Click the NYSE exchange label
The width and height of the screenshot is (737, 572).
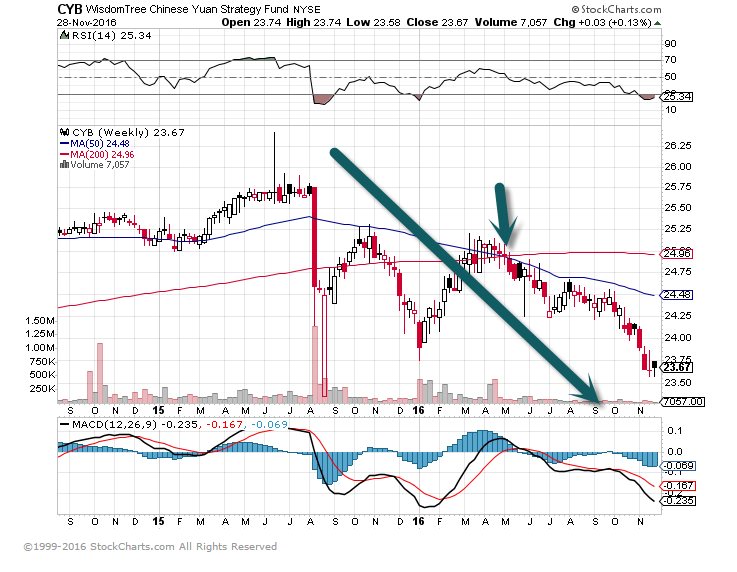coord(306,9)
